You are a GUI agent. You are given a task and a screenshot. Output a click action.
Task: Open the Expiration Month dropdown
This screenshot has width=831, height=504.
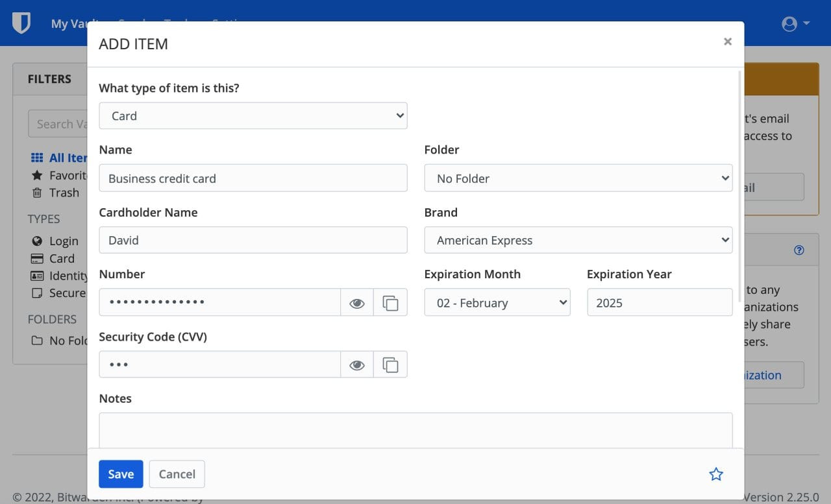pyautogui.click(x=497, y=302)
